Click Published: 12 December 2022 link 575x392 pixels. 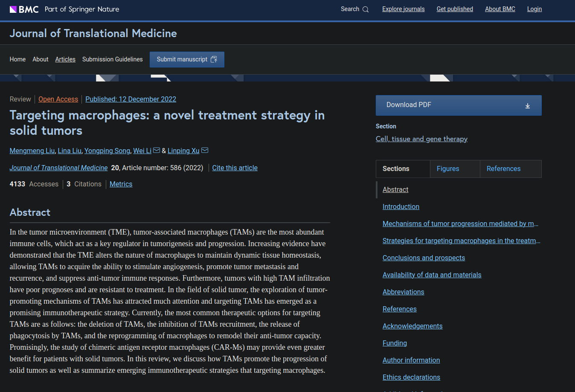(x=131, y=99)
